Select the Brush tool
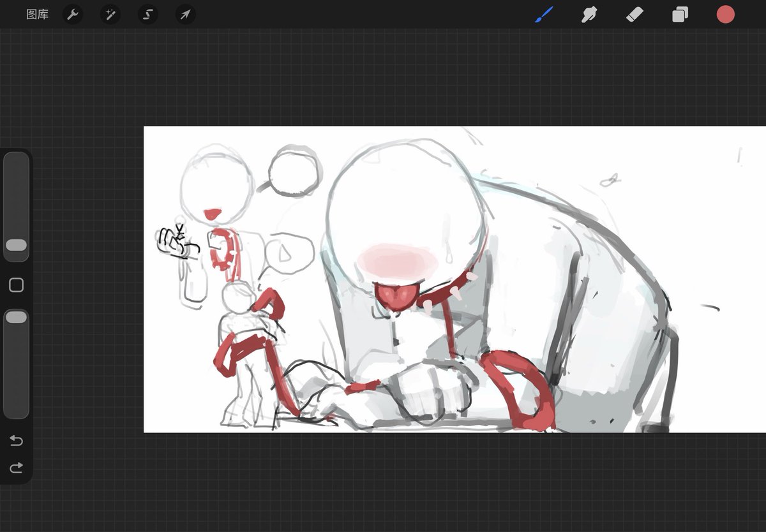This screenshot has height=532, width=766. pos(544,14)
